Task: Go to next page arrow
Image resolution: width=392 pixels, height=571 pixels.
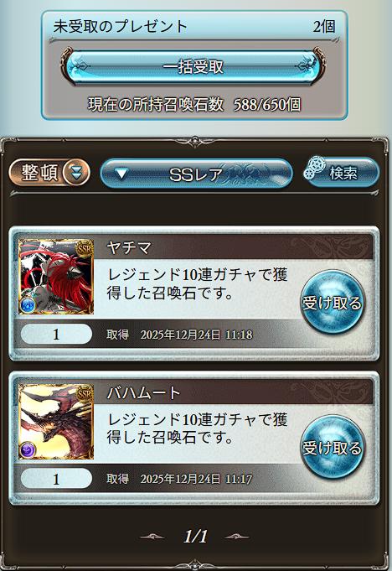Action: pos(236,537)
